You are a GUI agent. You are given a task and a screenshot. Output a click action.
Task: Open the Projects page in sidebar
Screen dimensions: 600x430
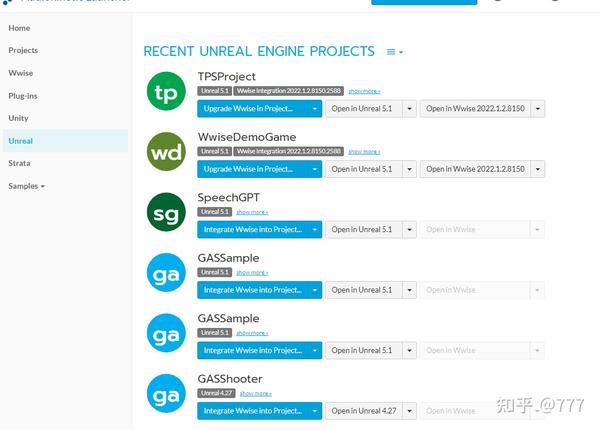coord(23,50)
